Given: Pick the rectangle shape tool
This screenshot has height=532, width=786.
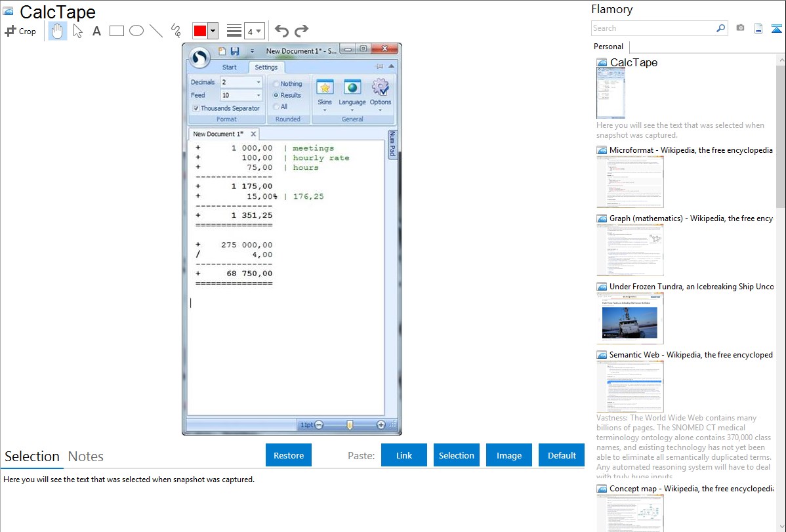Looking at the screenshot, I should pyautogui.click(x=117, y=31).
